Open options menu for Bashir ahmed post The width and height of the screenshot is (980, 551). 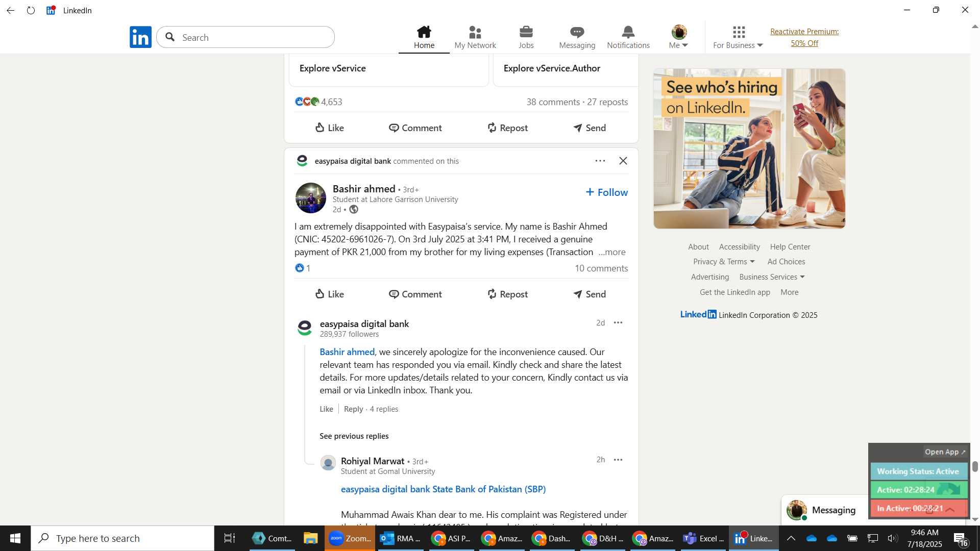click(x=600, y=161)
